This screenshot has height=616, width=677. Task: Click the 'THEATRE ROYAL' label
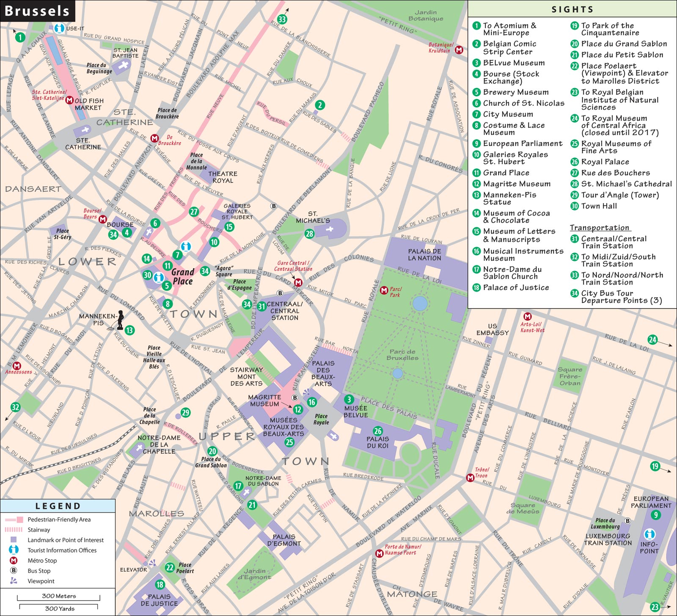223,177
